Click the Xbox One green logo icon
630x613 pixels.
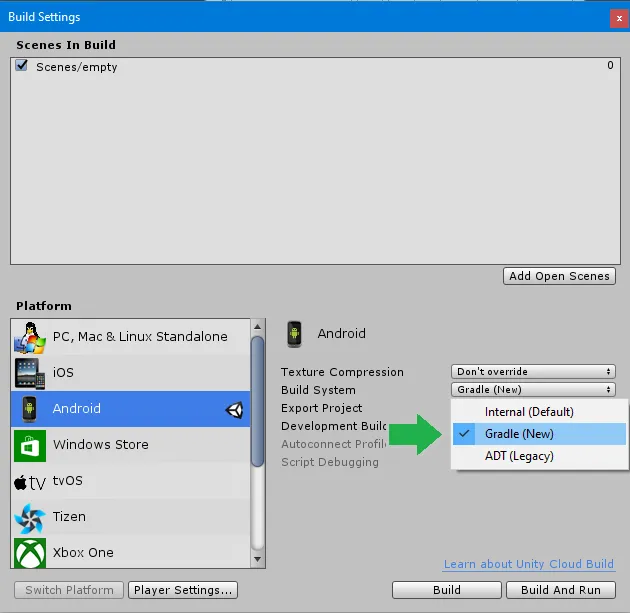click(30, 553)
